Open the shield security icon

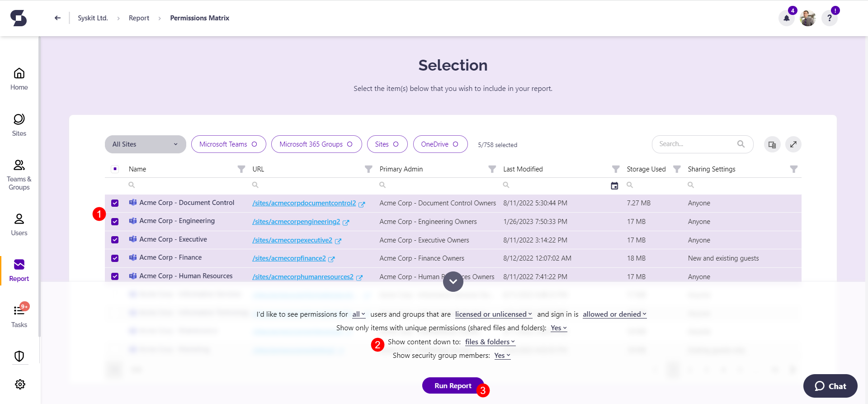pos(19,356)
